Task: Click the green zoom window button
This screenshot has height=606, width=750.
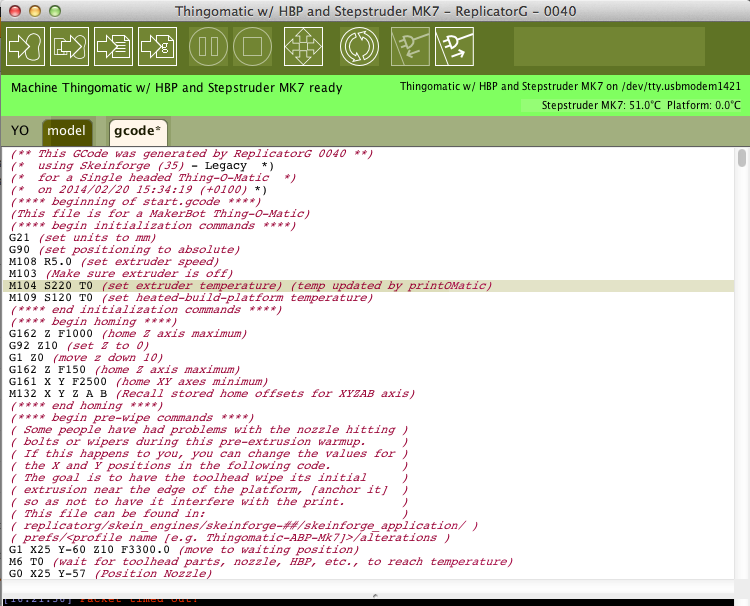Action: [x=55, y=11]
